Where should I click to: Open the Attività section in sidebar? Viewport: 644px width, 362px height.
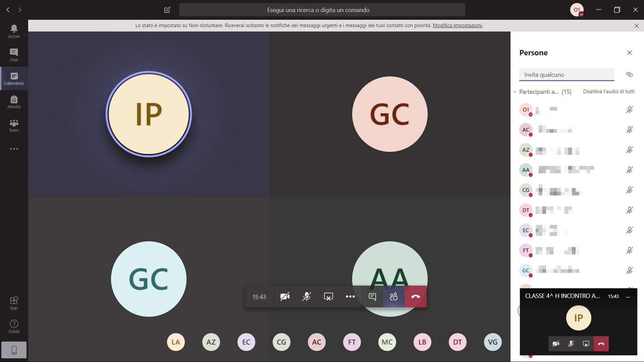[14, 102]
